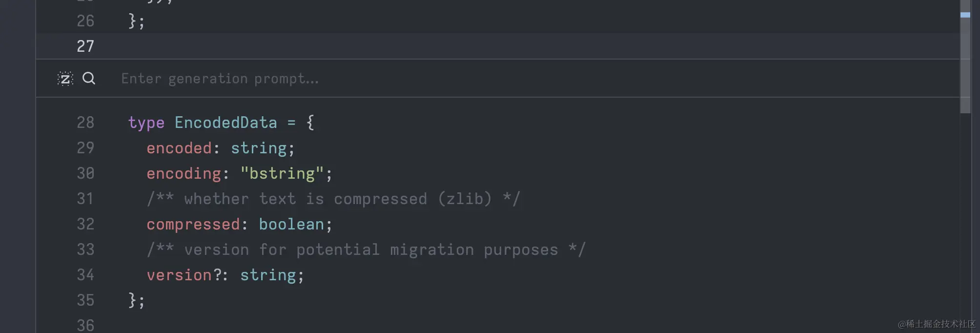Screen dimensions: 980x333
Task: Click the 'version' property on line 34
Action: point(179,275)
